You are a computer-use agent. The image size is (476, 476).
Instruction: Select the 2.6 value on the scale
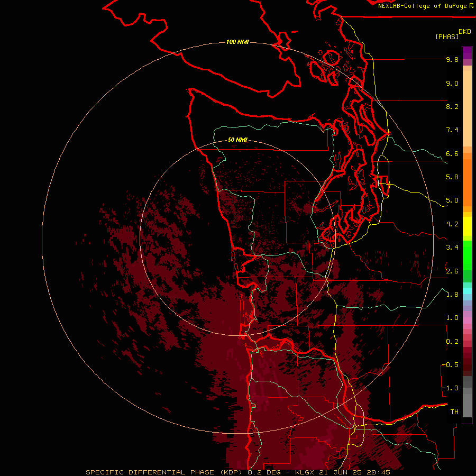[x=452, y=271]
